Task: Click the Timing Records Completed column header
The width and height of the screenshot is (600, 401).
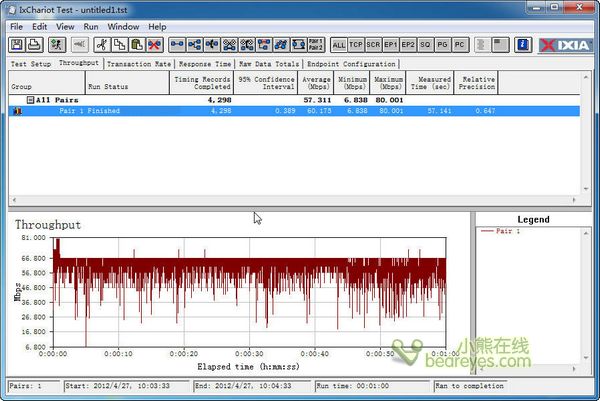Action: pyautogui.click(x=202, y=83)
